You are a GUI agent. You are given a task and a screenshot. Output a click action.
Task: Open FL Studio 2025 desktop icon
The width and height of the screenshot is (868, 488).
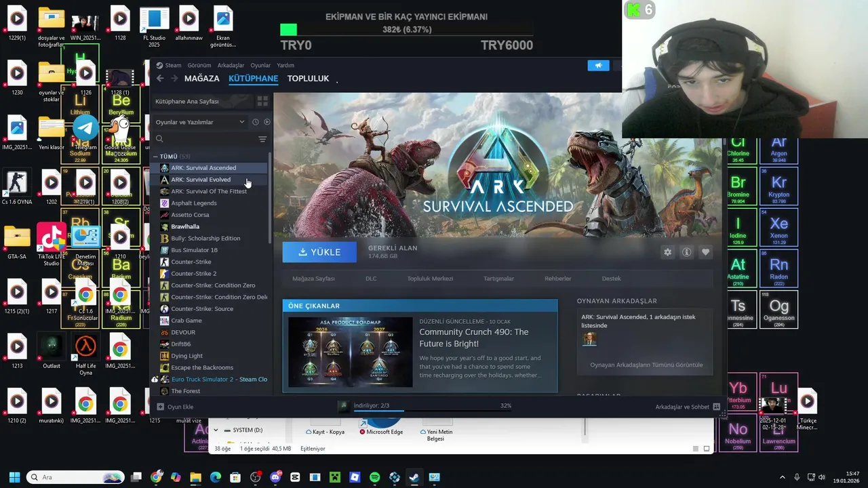(x=154, y=27)
